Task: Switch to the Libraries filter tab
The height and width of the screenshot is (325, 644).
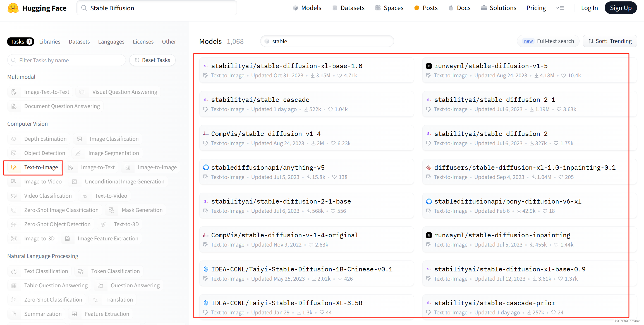Action: click(x=50, y=42)
